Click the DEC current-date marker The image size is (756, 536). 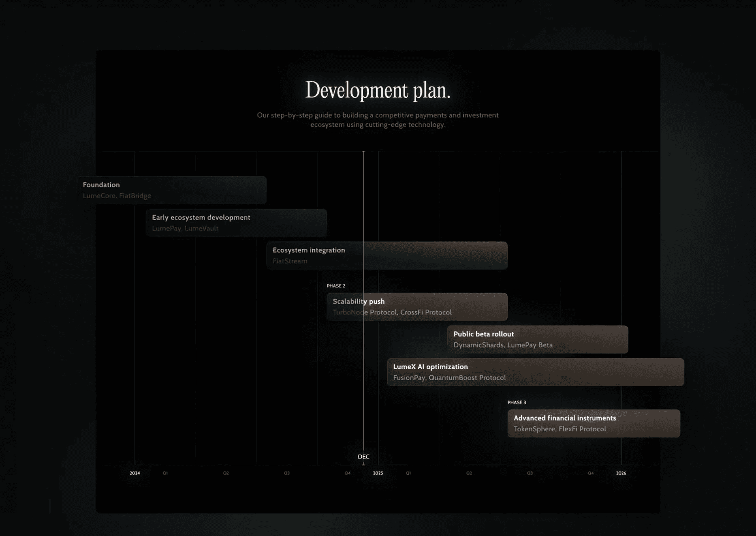pyautogui.click(x=363, y=456)
